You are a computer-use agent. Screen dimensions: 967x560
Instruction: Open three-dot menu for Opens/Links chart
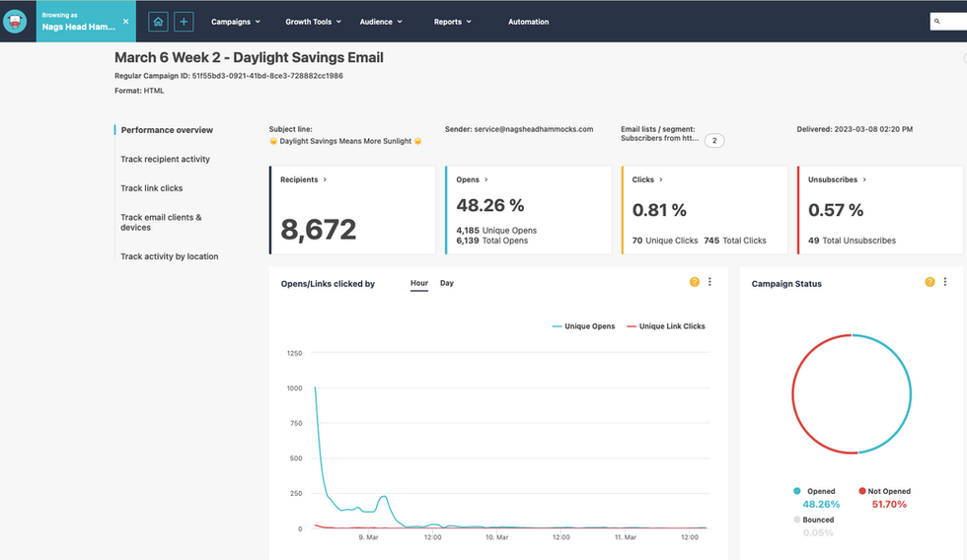tap(709, 282)
